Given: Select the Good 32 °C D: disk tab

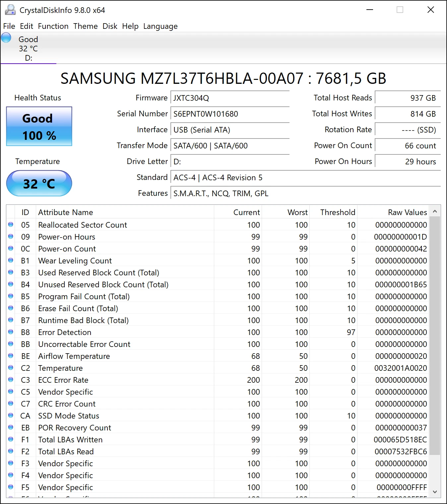Looking at the screenshot, I should click(29, 48).
